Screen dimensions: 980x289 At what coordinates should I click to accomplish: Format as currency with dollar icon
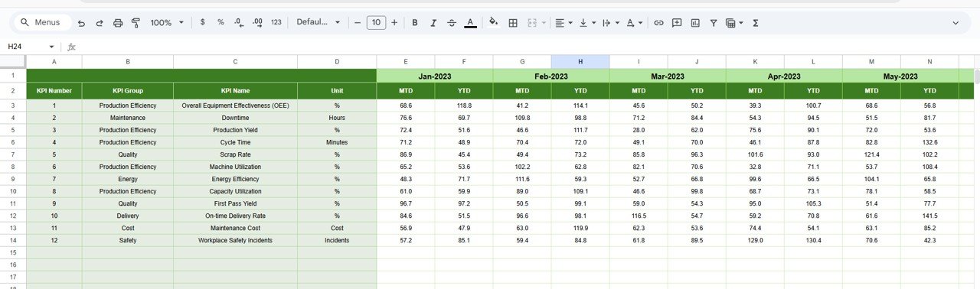(202, 23)
